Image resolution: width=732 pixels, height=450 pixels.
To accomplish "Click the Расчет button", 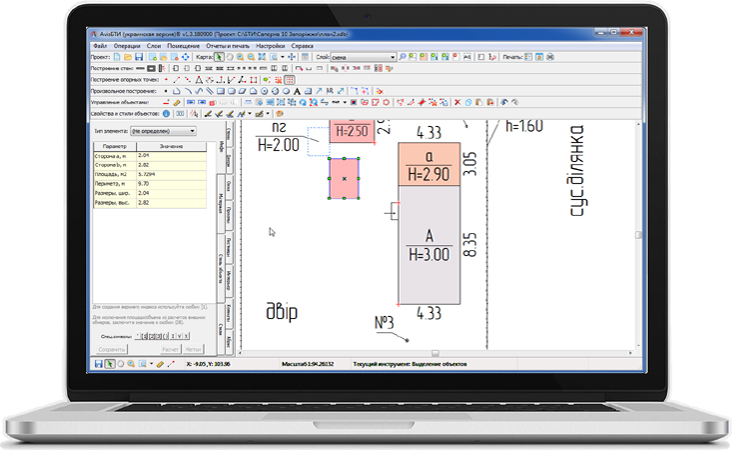I will 170,350.
